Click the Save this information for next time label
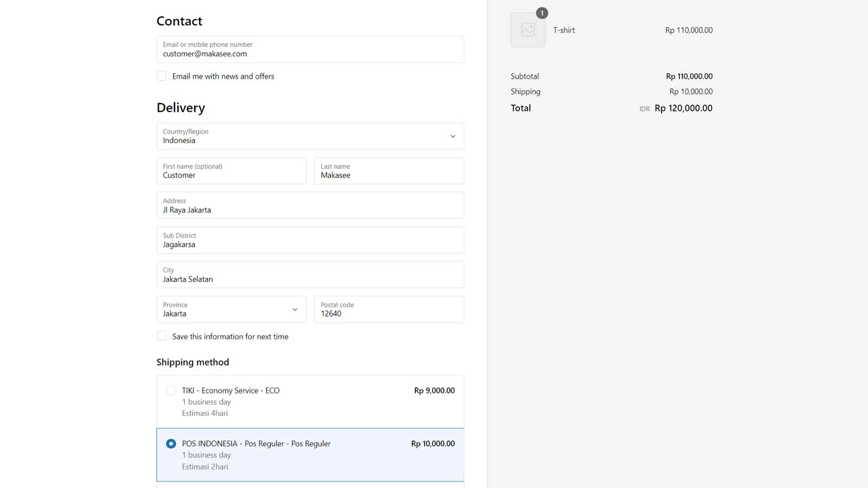 [230, 337]
